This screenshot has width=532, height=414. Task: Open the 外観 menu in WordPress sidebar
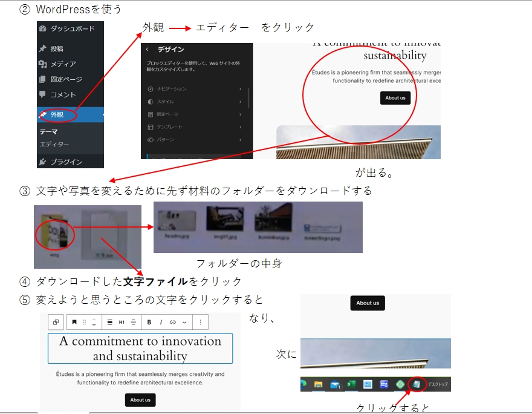(x=57, y=114)
